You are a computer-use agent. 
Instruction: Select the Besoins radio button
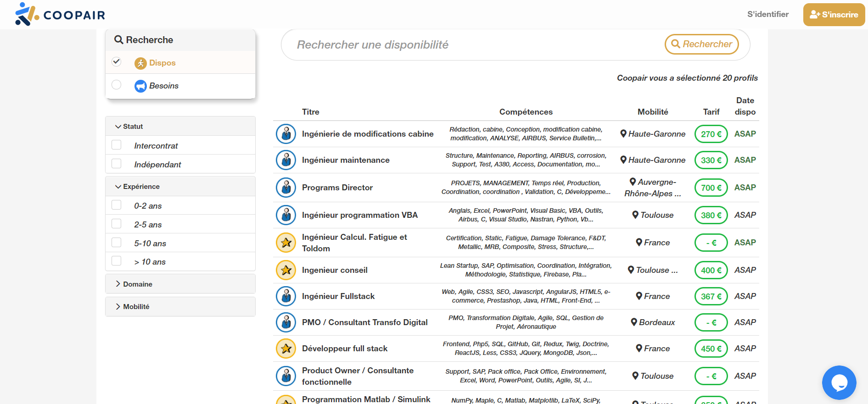pyautogui.click(x=117, y=85)
